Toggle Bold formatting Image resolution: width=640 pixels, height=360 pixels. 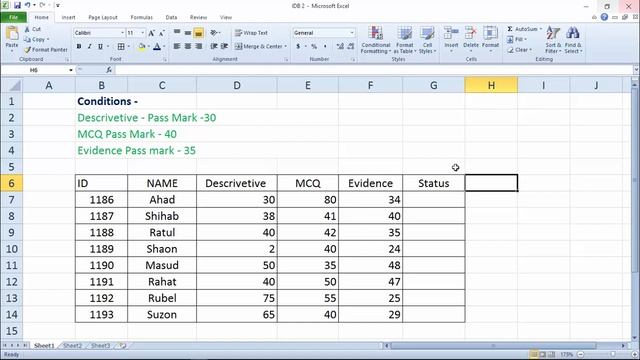coord(79,47)
